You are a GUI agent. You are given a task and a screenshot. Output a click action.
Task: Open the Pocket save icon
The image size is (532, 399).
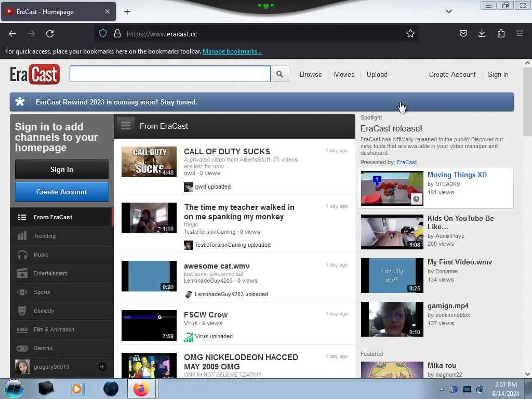pyautogui.click(x=463, y=33)
